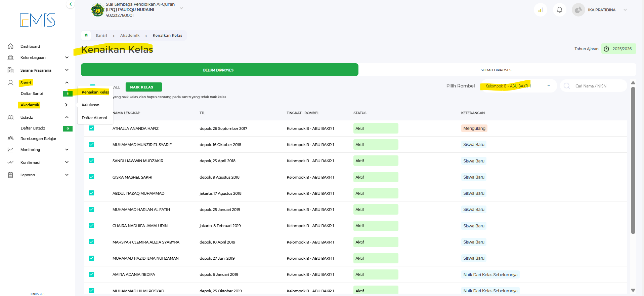This screenshot has width=644, height=296.
Task: Click the NAMA LENGKAP column header
Action: click(x=126, y=113)
